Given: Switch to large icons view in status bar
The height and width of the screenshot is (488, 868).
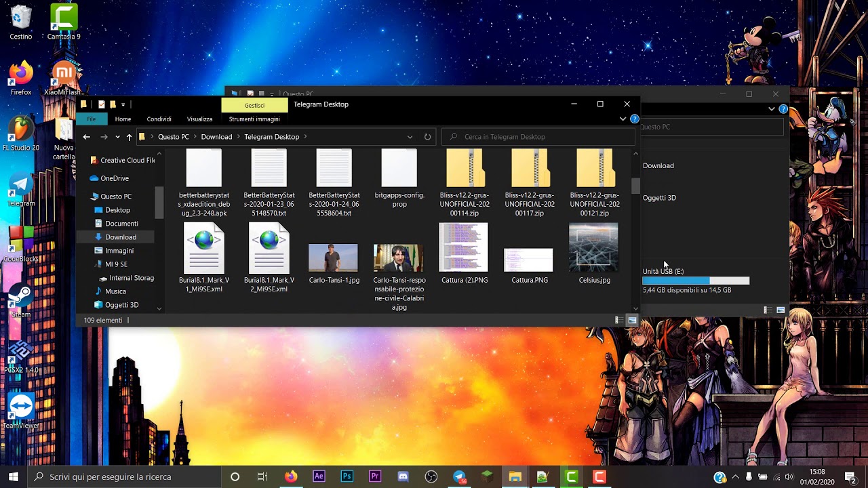Looking at the screenshot, I should tap(632, 320).
